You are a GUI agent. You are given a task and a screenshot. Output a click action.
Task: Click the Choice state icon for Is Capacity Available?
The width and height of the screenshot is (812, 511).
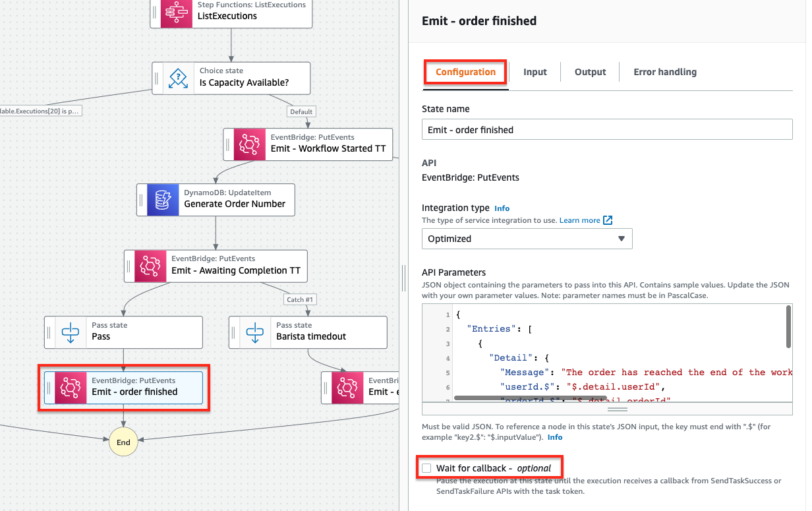179,78
